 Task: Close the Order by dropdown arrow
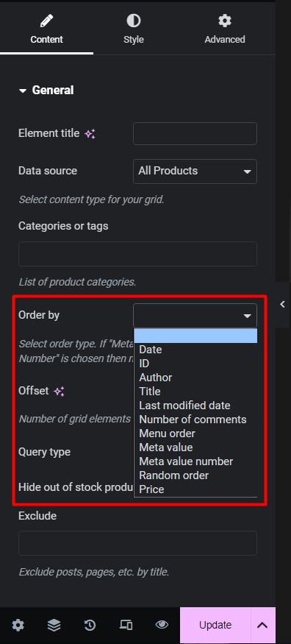(x=247, y=316)
